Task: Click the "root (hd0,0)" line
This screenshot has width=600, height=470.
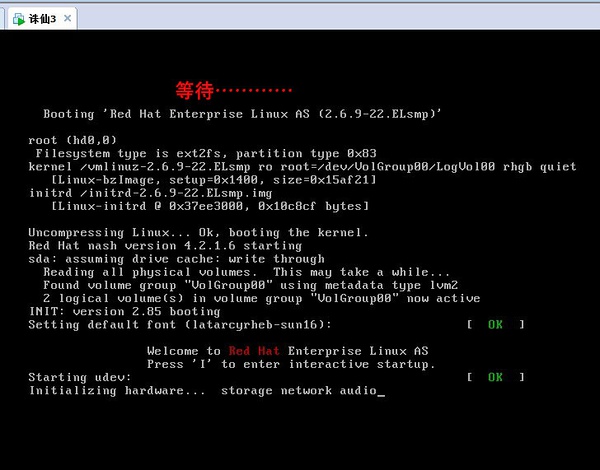Action: (73, 140)
